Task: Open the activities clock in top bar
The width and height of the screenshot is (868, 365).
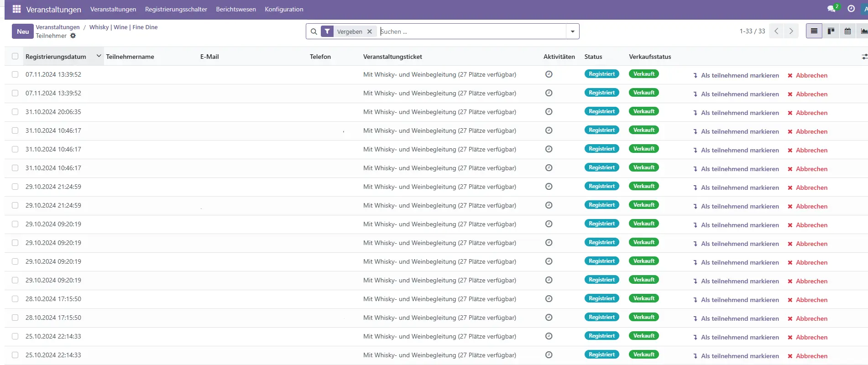Action: tap(851, 9)
